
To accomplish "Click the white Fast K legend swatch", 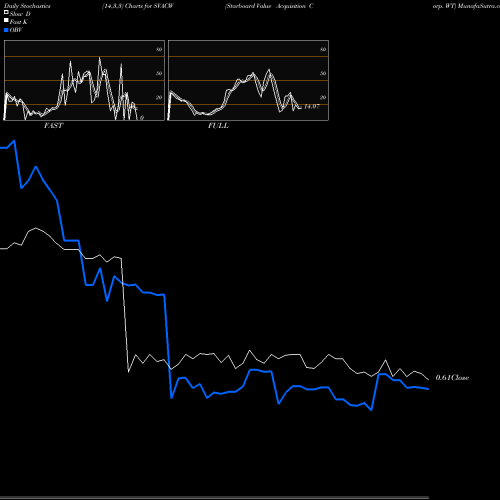I will point(6,21).
